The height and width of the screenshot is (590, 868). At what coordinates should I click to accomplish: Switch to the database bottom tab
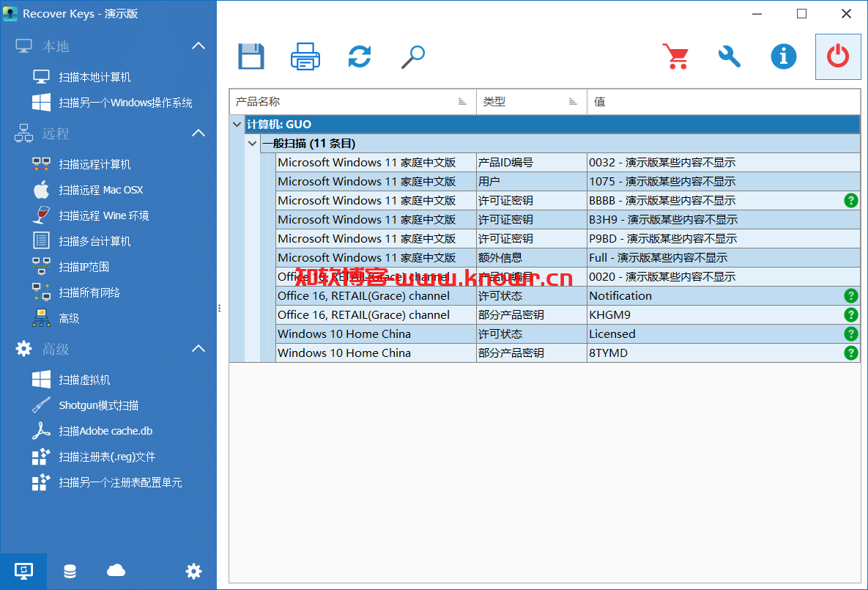[x=70, y=571]
